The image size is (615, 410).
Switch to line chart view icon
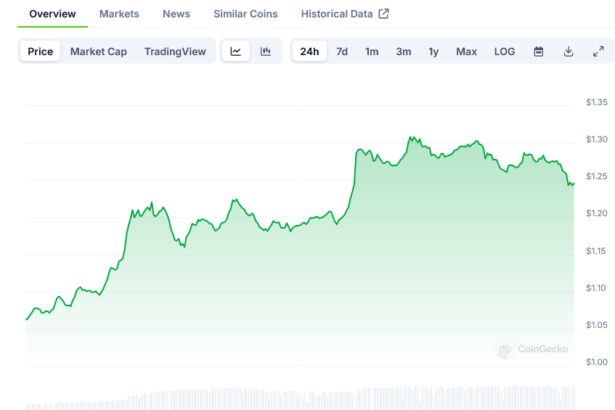[x=236, y=51]
